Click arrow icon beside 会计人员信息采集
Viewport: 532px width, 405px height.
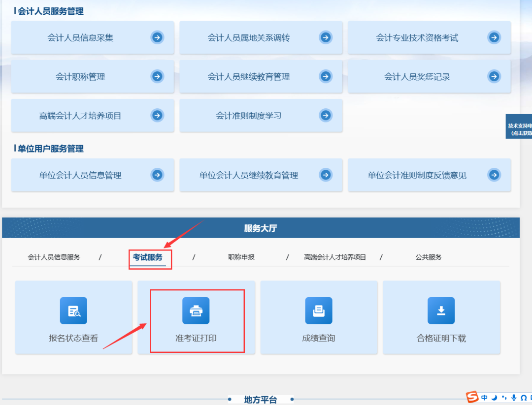[x=157, y=37]
